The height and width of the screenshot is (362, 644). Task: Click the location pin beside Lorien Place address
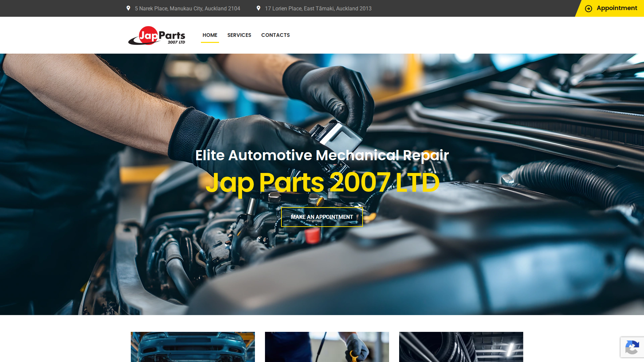click(258, 8)
